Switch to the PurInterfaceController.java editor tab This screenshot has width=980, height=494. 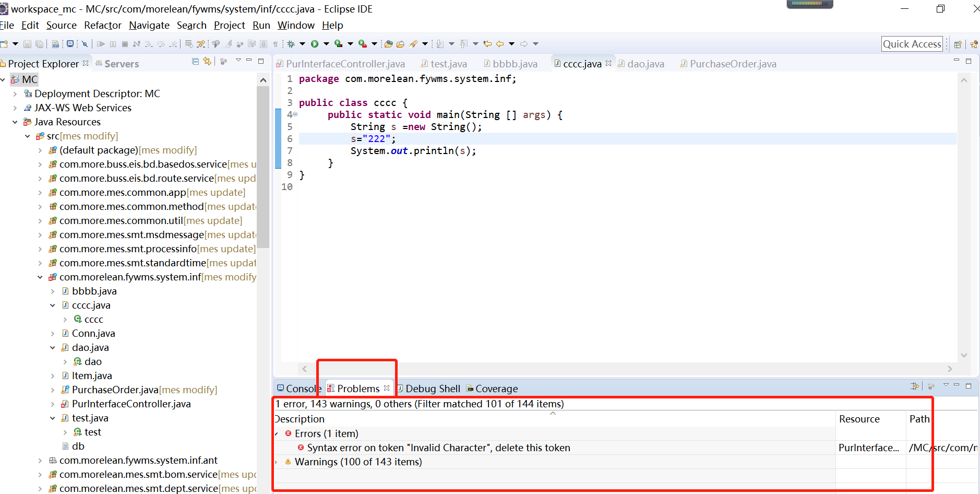tap(340, 64)
